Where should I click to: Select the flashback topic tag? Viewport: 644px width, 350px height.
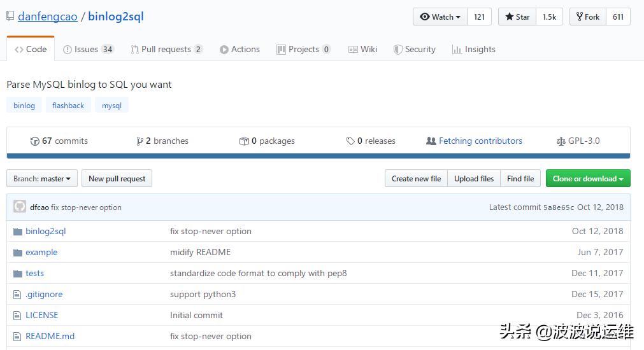tap(68, 106)
